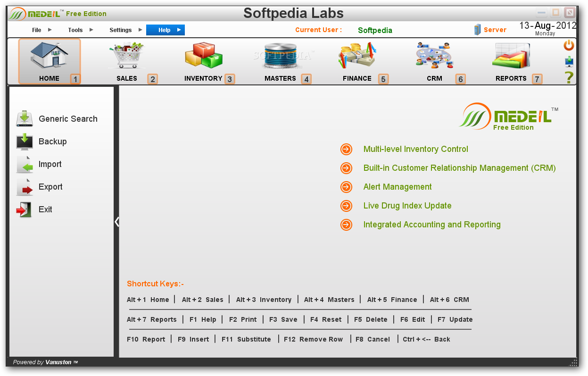Viewport: 588px width, 376px height.
Task: Open the Alert Management link
Action: pyautogui.click(x=398, y=187)
